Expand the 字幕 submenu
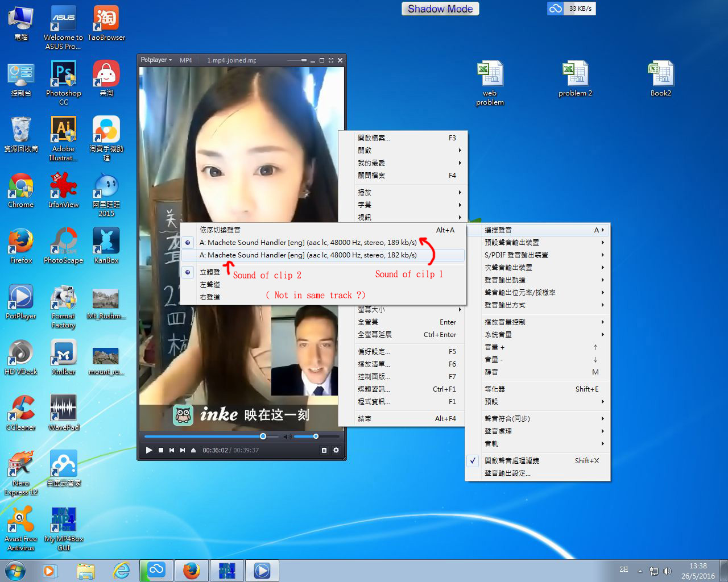This screenshot has width=728, height=582. coord(403,205)
